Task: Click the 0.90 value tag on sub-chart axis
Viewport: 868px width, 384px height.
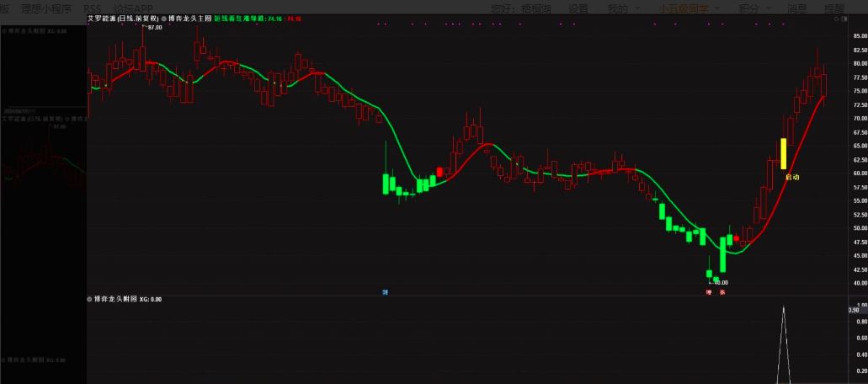Action: coord(853,310)
